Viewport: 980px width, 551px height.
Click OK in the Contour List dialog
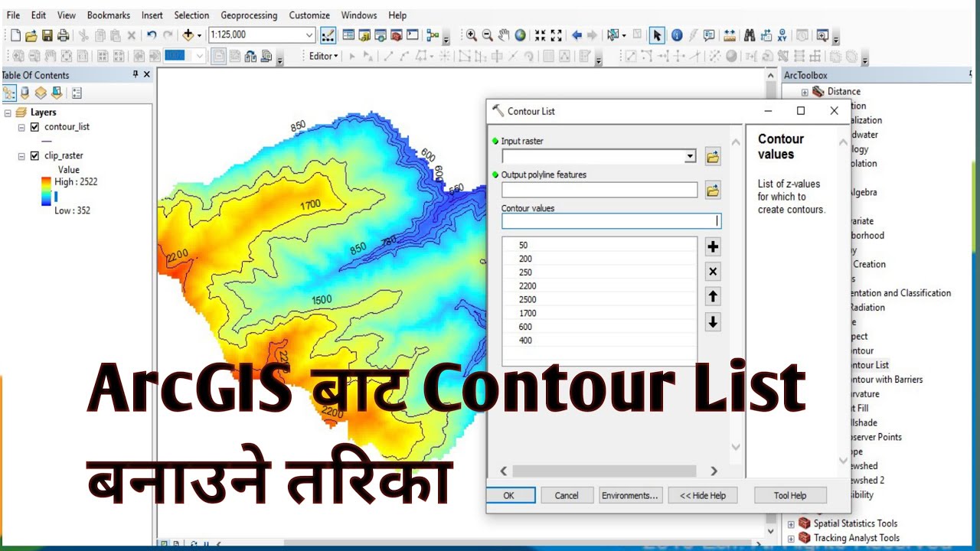click(x=508, y=495)
